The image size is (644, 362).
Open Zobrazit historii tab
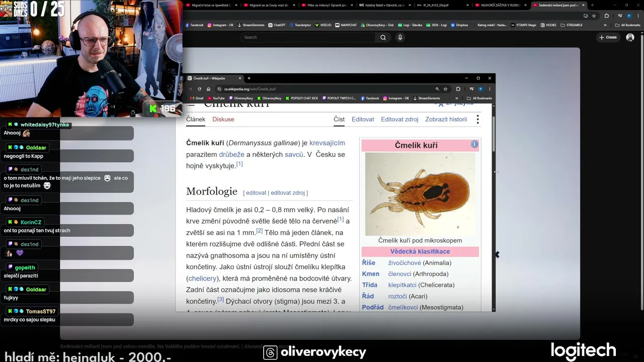point(446,120)
